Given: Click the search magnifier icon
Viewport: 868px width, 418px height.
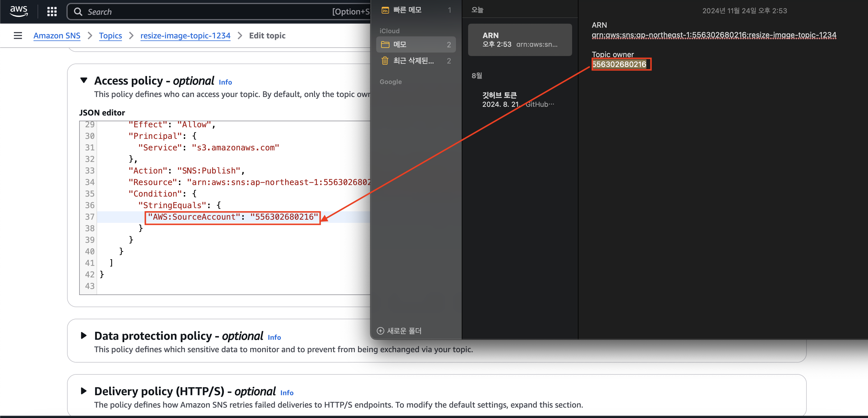Looking at the screenshot, I should 78,12.
